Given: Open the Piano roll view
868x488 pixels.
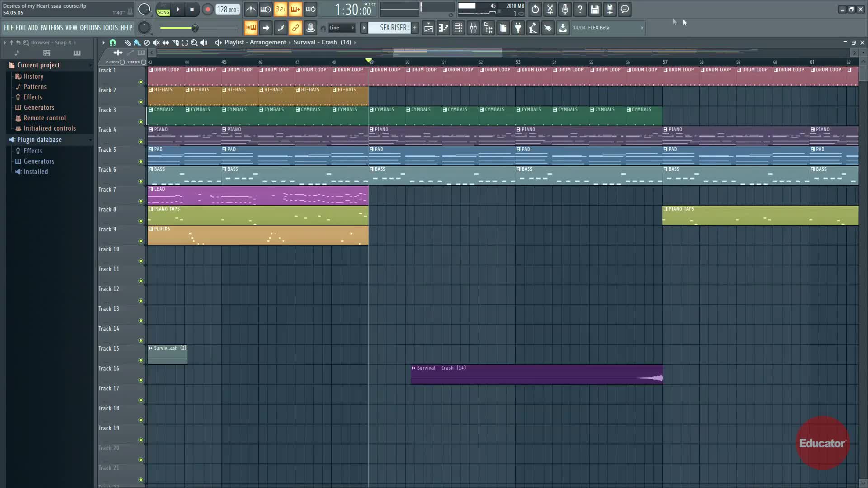Looking at the screenshot, I should (x=443, y=28).
